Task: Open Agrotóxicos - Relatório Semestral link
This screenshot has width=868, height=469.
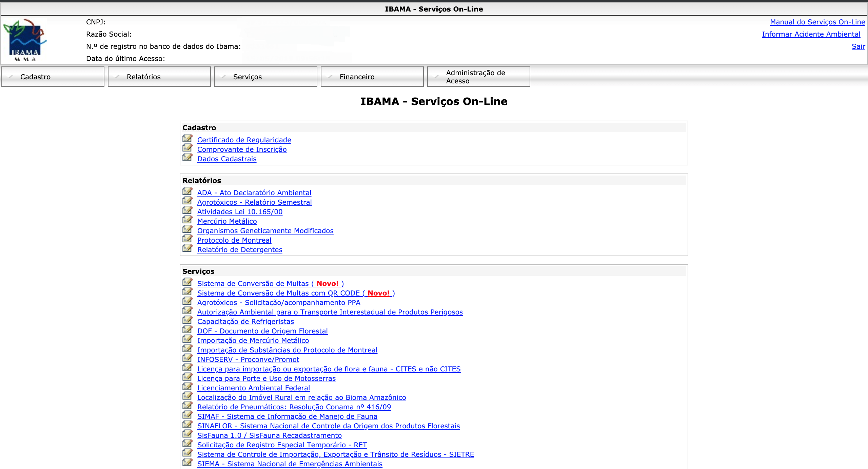Action: point(255,202)
